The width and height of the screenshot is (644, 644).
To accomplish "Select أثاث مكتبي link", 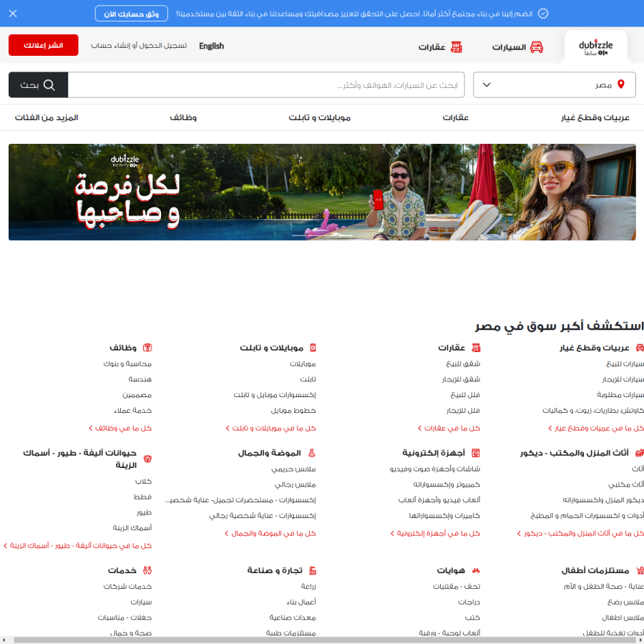I will (x=626, y=484).
